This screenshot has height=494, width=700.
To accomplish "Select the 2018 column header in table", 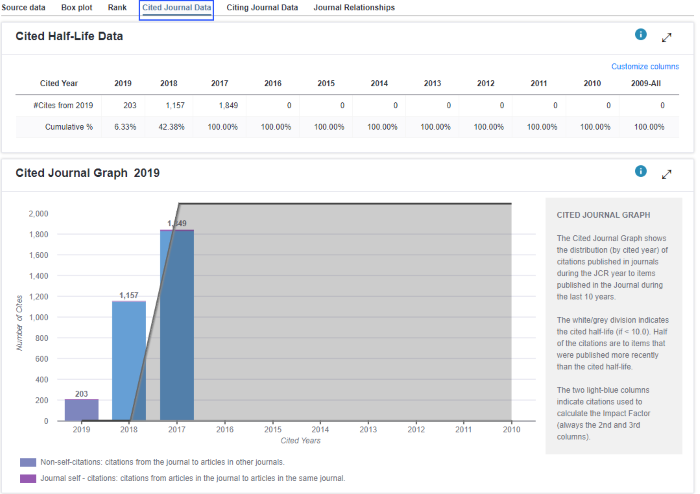I will (169, 83).
